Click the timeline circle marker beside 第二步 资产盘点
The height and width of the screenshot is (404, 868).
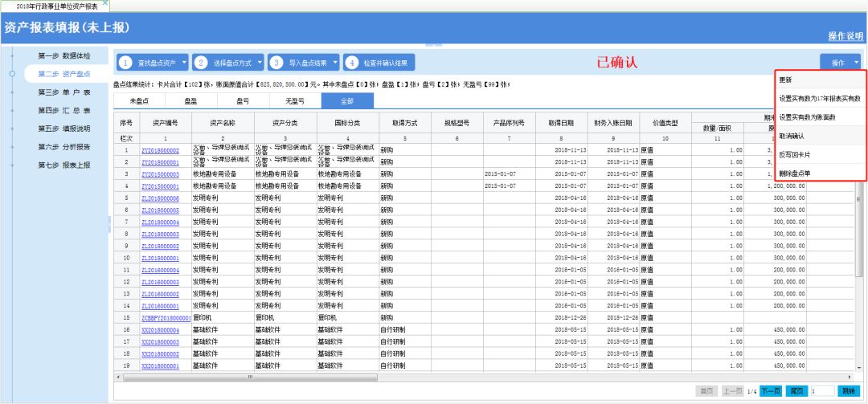click(x=12, y=74)
